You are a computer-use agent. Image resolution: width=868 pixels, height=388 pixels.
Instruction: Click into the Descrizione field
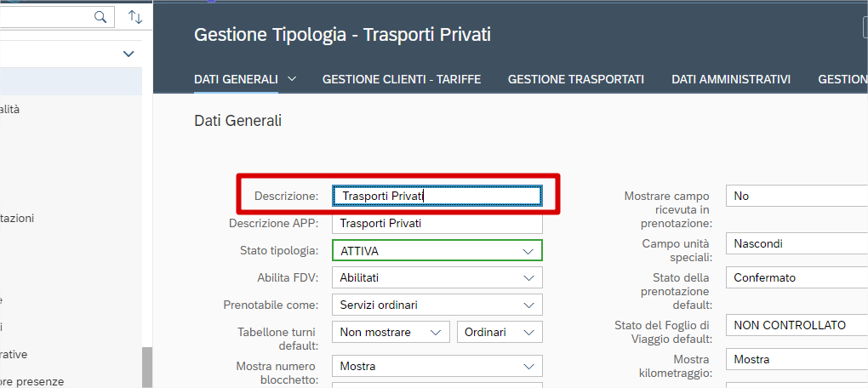[x=437, y=196]
